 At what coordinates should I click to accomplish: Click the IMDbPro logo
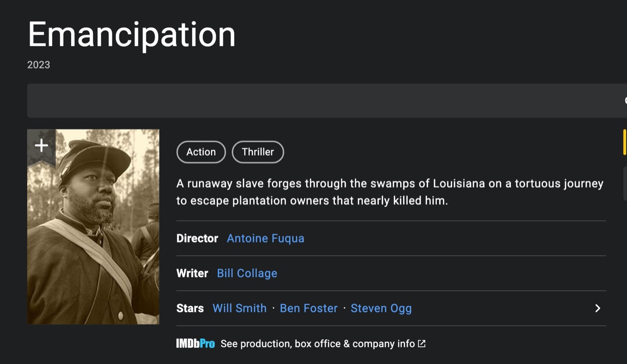pos(195,344)
